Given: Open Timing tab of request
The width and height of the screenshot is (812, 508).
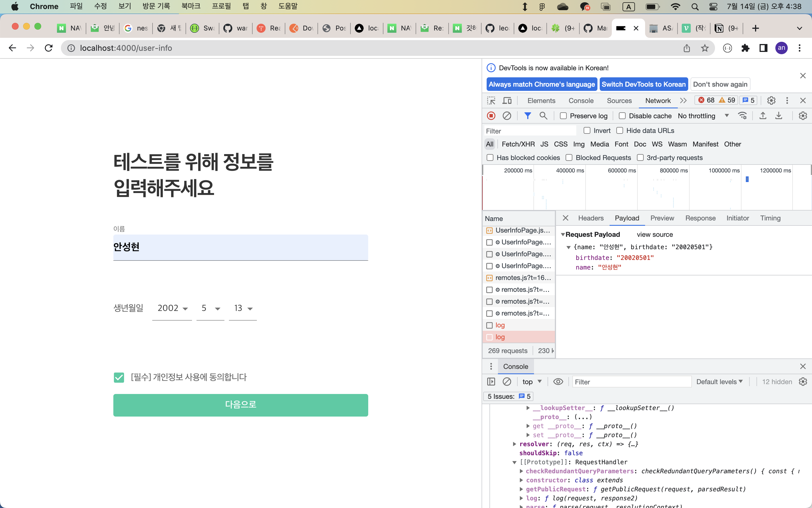Looking at the screenshot, I should tap(770, 218).
